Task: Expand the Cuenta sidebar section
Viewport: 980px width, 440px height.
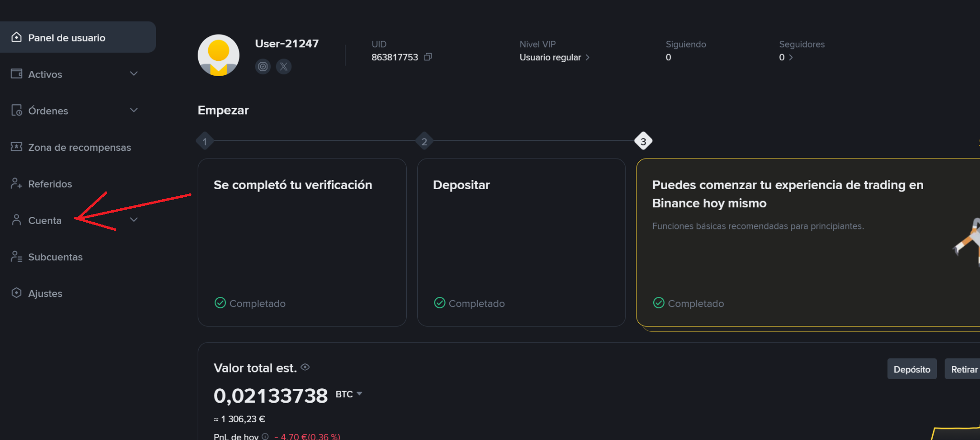Action: (134, 220)
